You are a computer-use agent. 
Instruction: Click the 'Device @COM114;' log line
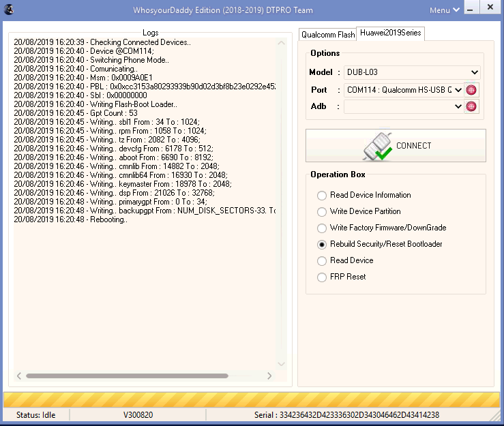pyautogui.click(x=84, y=51)
